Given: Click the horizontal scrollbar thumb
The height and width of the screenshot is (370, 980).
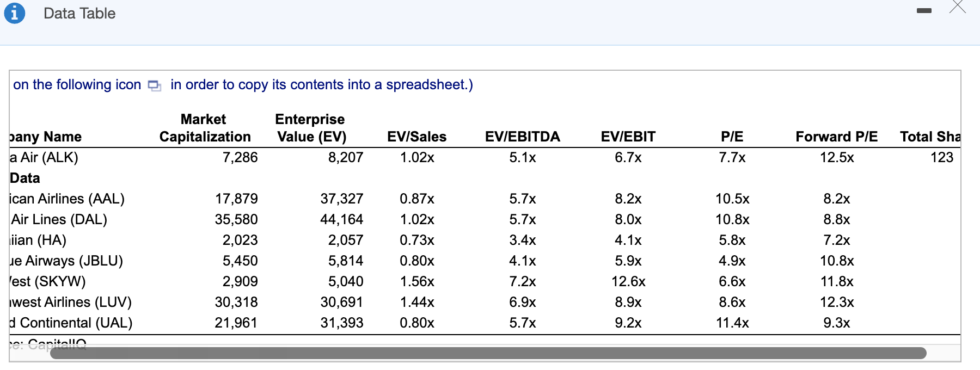Looking at the screenshot, I should click(488, 353).
